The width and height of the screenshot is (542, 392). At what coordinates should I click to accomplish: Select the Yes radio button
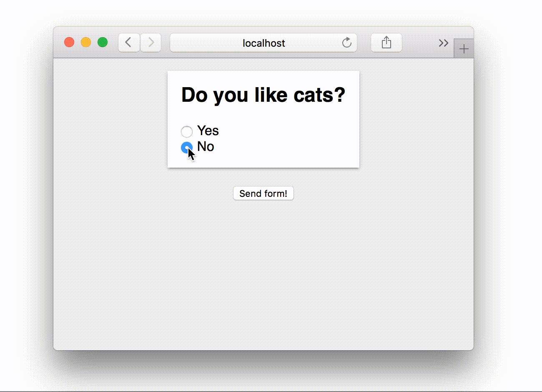(x=186, y=131)
